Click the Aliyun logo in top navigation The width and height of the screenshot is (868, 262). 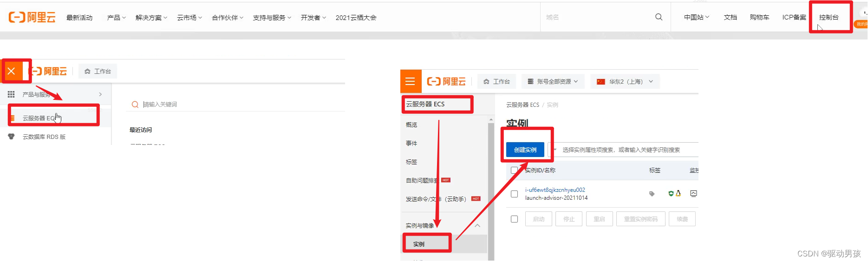(x=32, y=18)
